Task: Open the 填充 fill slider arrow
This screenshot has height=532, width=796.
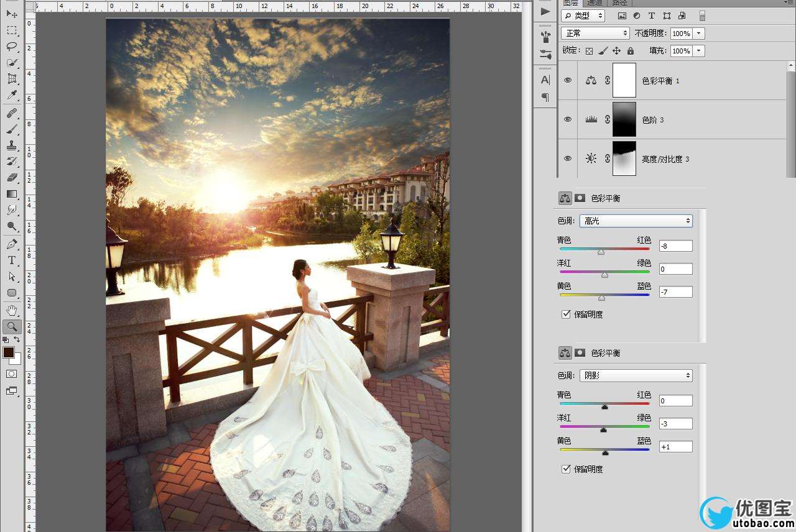Action: pos(699,51)
